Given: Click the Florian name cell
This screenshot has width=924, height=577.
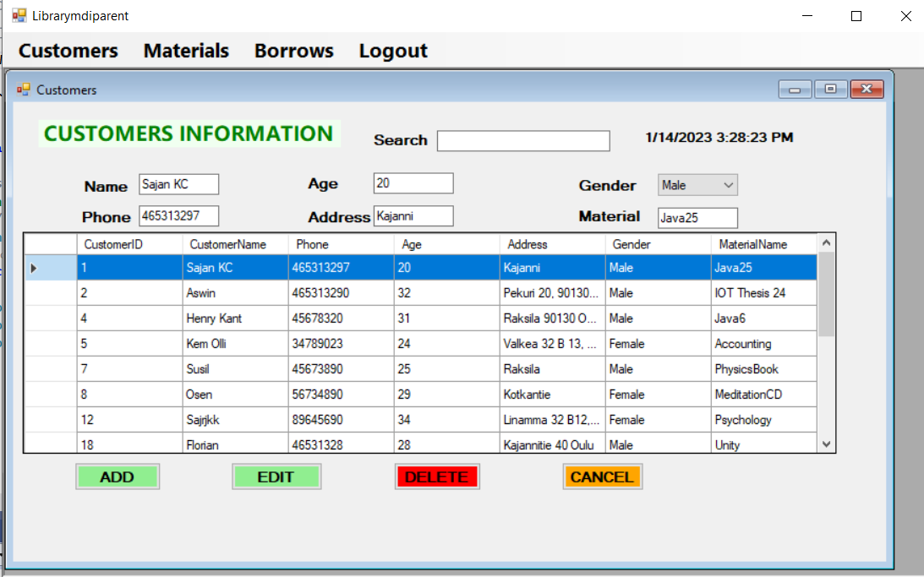Looking at the screenshot, I should [x=235, y=443].
